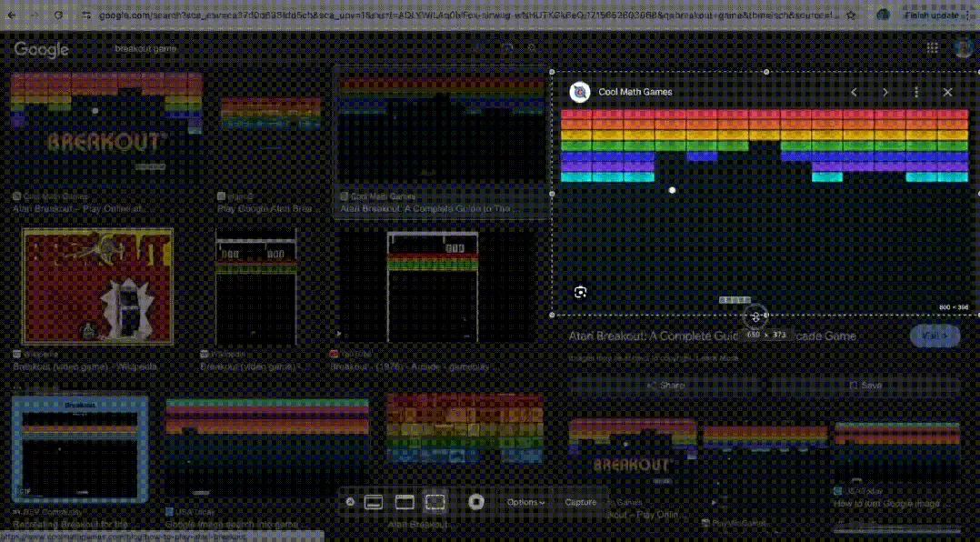
Task: Open the Google apps grid
Action: [x=932, y=48]
